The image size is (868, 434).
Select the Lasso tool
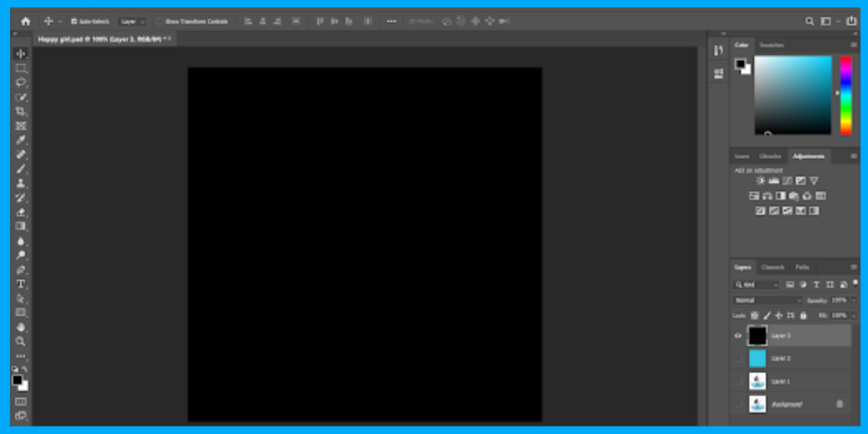click(x=20, y=82)
